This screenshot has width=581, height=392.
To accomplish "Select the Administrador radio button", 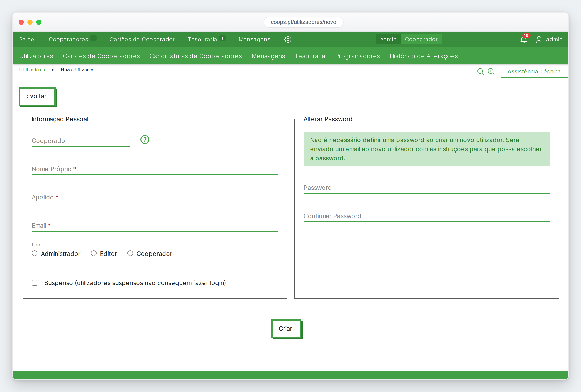I will [35, 253].
